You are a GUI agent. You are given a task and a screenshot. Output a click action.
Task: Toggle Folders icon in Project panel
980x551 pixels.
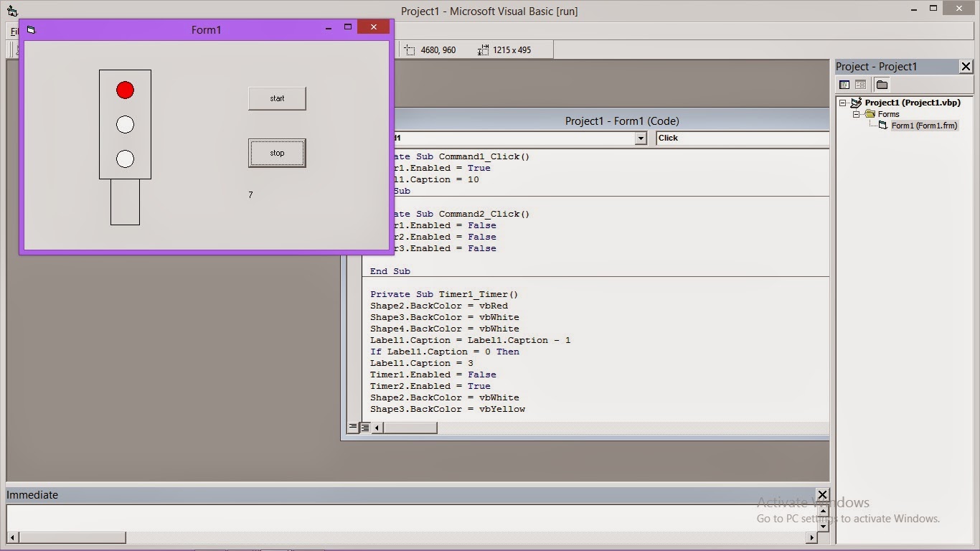882,85
